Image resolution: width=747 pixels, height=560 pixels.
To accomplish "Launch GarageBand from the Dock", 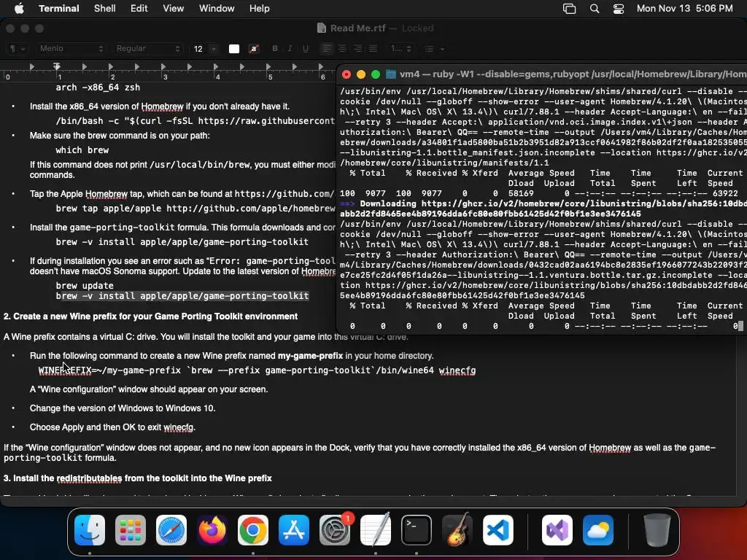I will click(x=457, y=530).
